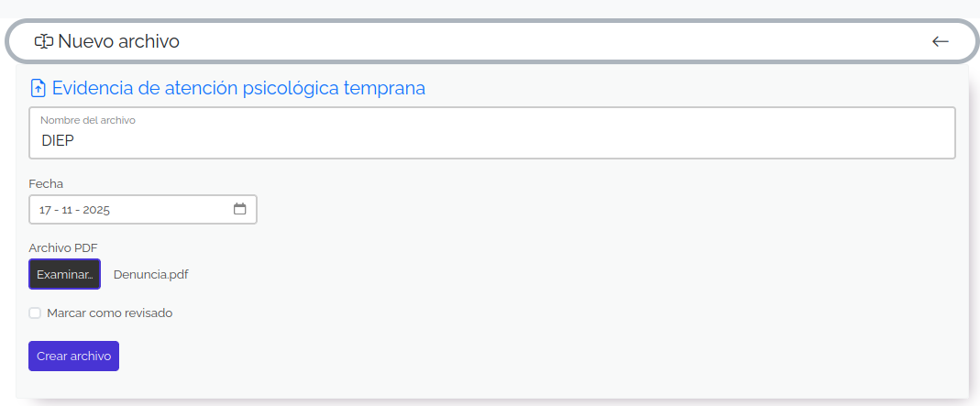Screen dimensions: 980x406
Task: Click the 'Fecha' field label
Action: tap(46, 183)
